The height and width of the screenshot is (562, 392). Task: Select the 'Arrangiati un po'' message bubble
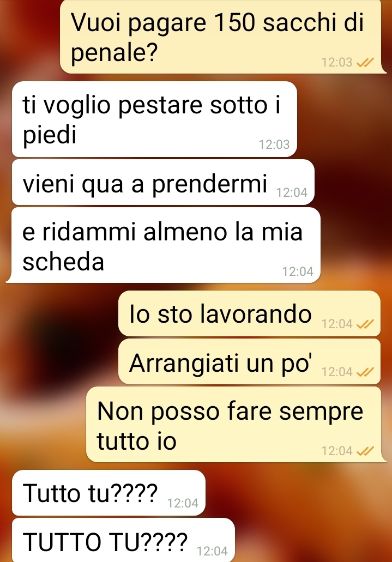[249, 361]
